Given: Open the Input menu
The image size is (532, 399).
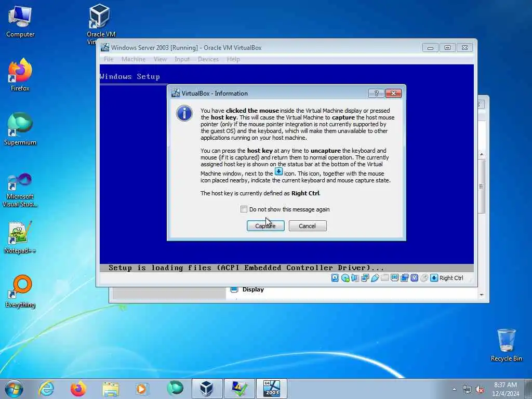Looking at the screenshot, I should pos(182,59).
